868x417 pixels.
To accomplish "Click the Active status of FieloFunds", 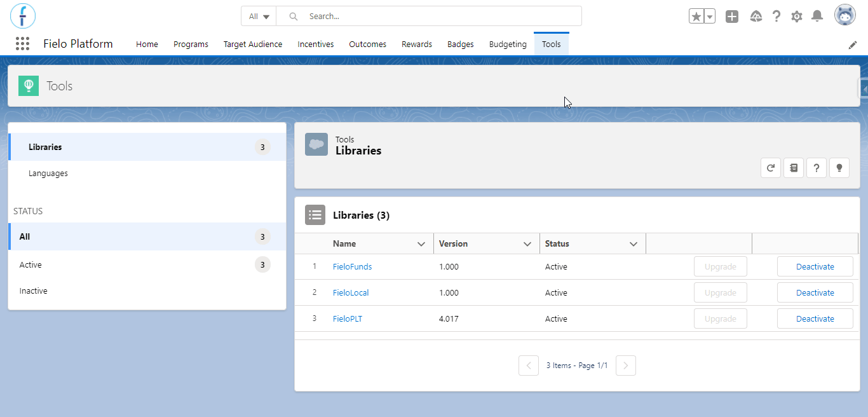I will [x=556, y=267].
